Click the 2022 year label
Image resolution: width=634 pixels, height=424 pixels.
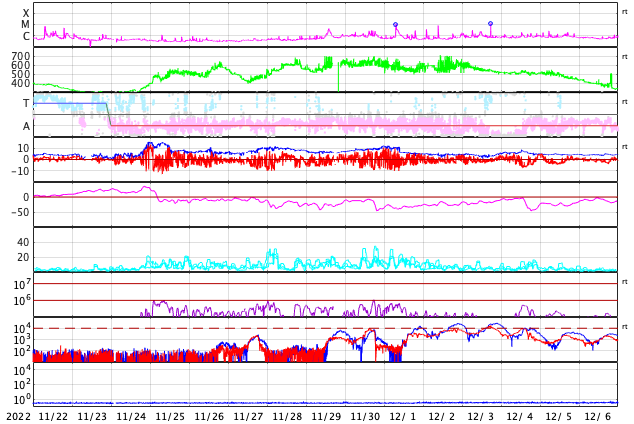coord(17,416)
